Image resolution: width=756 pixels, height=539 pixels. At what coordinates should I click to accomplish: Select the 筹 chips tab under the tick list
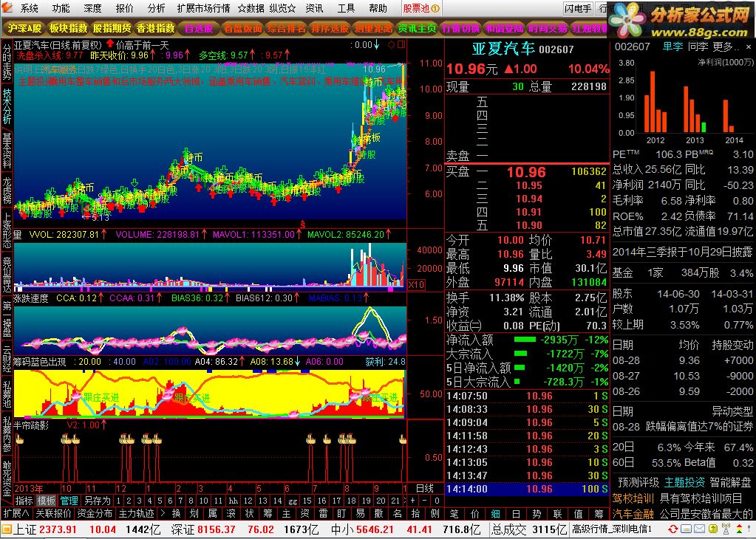click(599, 513)
